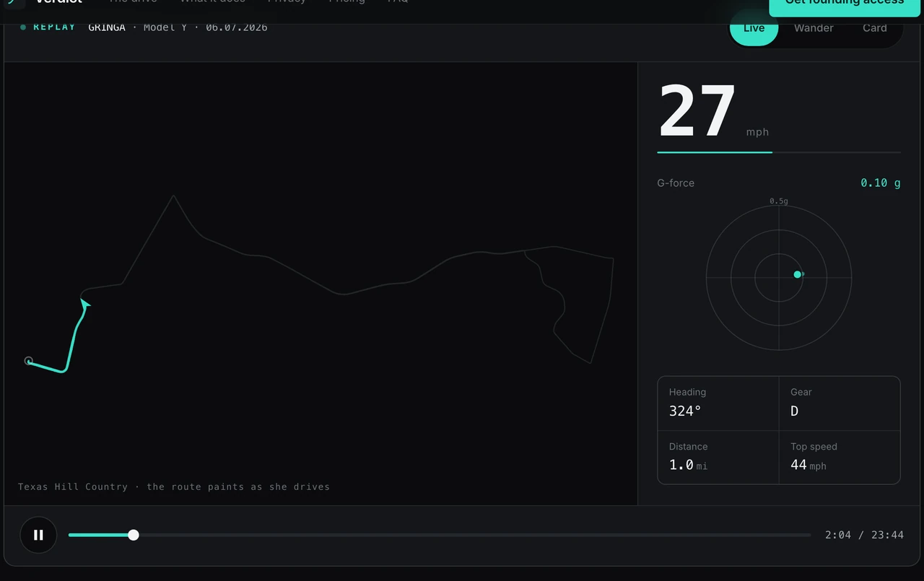Click the 0.10 g value
This screenshot has width=924, height=581.
point(880,183)
